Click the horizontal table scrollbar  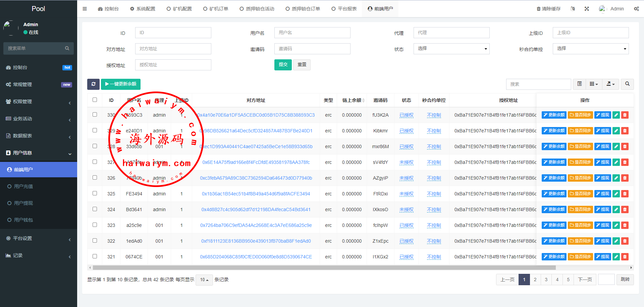(324, 268)
